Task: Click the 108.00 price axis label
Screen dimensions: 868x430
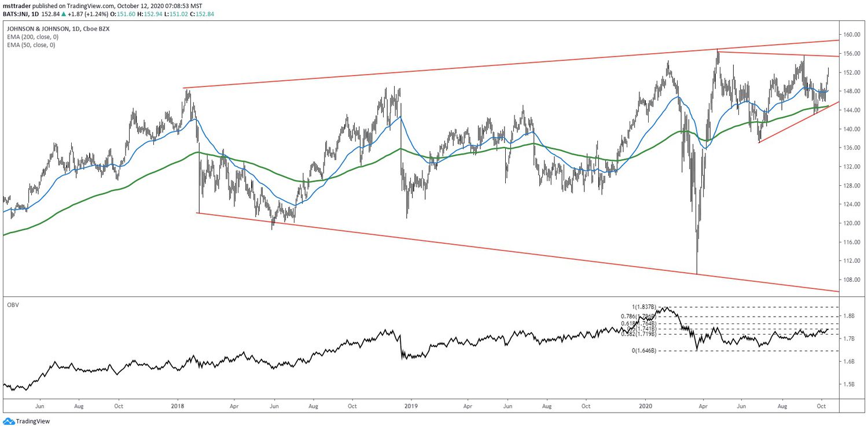Action: [x=853, y=280]
